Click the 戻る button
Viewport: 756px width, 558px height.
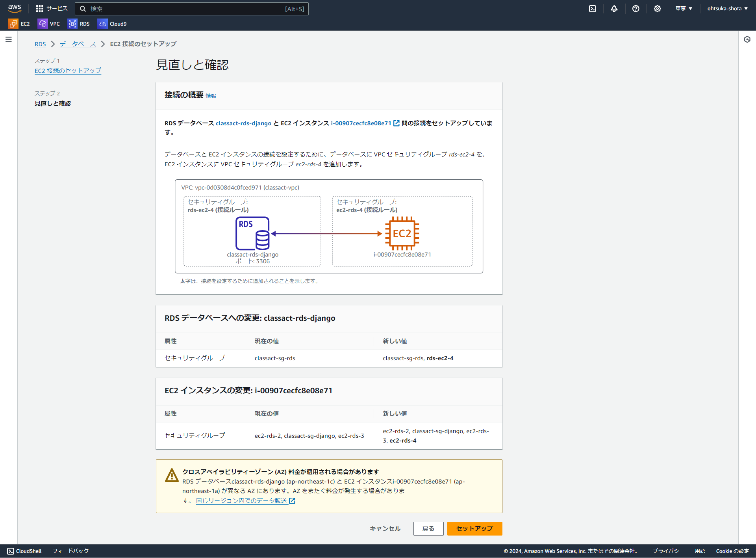pos(428,528)
